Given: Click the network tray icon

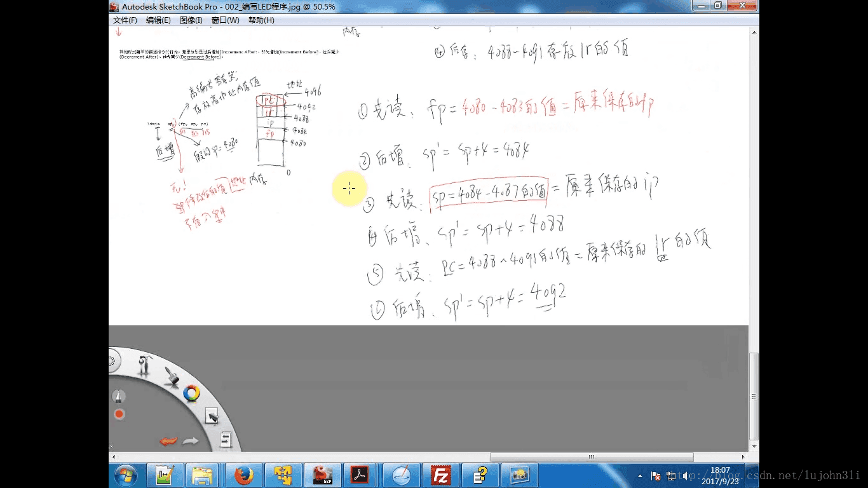Looking at the screenshot, I should point(671,476).
